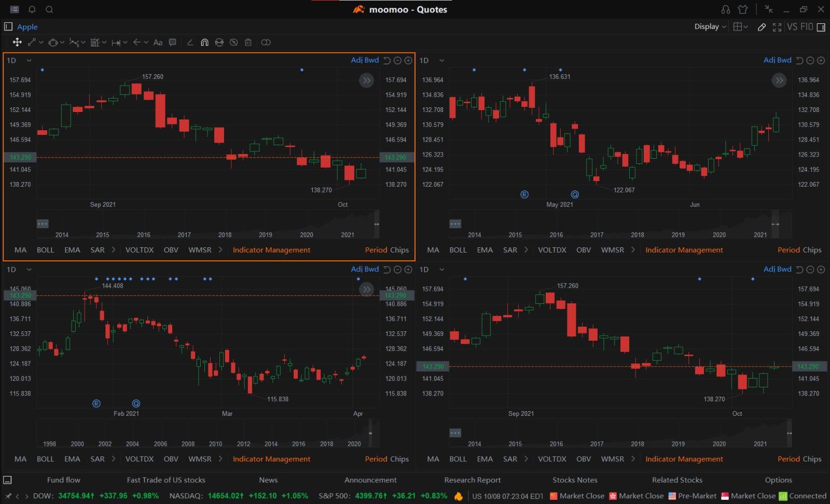Toggle the left side panel next to Apple
The height and width of the screenshot is (504, 830).
[x=8, y=26]
